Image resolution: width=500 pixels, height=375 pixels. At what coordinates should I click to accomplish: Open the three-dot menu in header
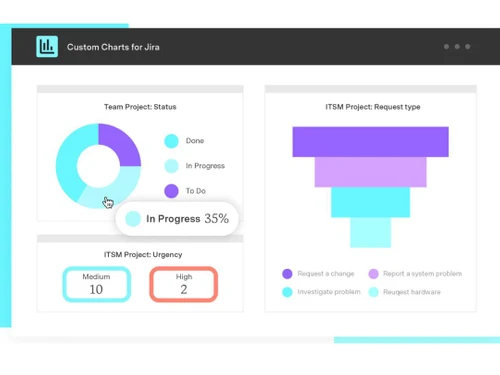pyautogui.click(x=457, y=47)
